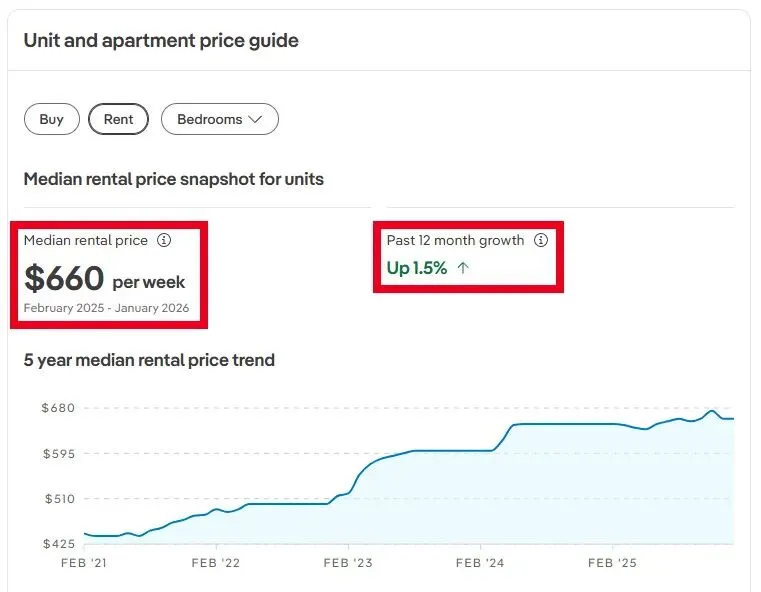
Task: Click the Up 1.5% growth value
Action: coord(417,268)
